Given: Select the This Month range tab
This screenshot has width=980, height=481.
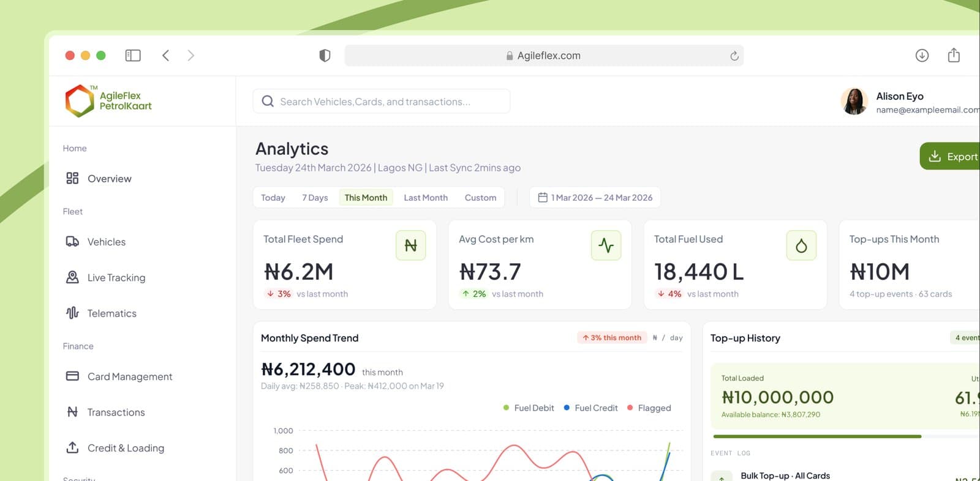Looking at the screenshot, I should point(366,198).
